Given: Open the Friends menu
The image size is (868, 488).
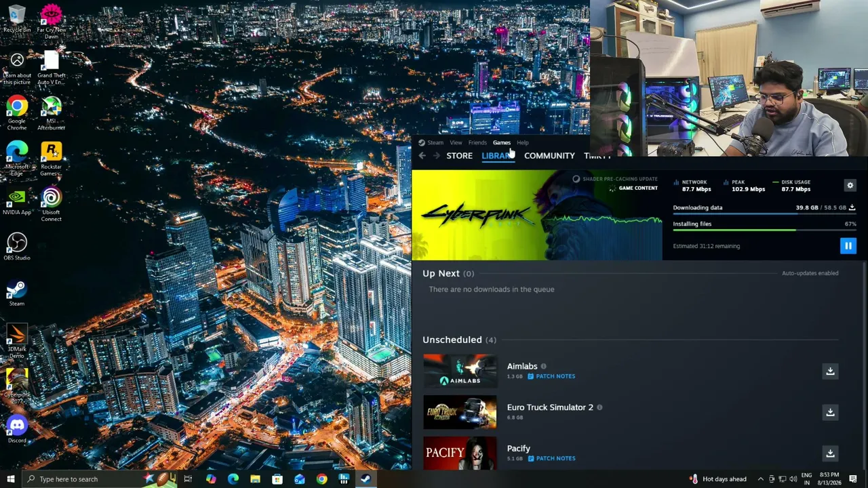Looking at the screenshot, I should [477, 142].
